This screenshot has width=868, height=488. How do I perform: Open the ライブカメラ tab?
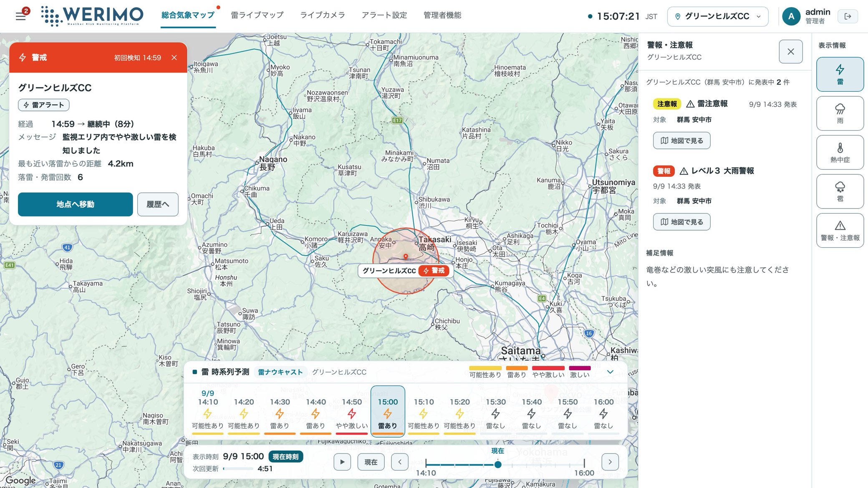point(323,15)
